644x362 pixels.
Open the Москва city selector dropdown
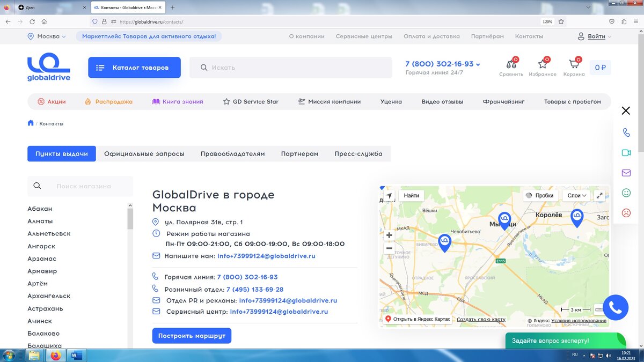click(x=47, y=36)
